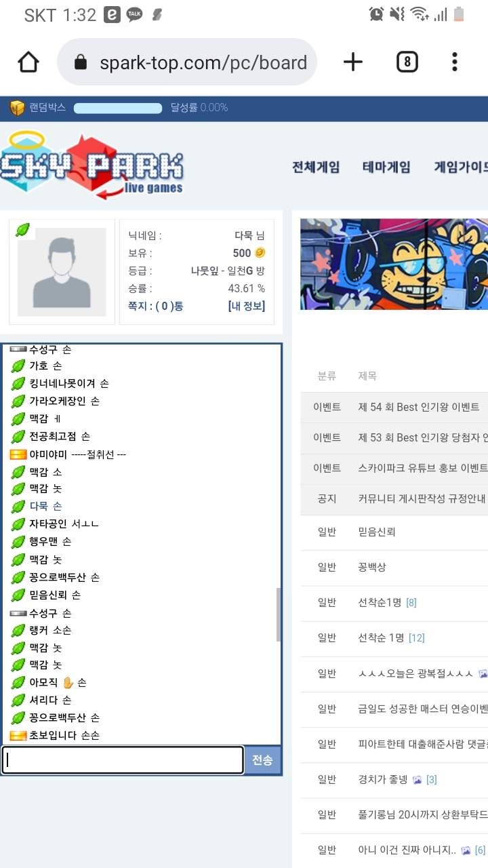
Task: Tap the browser home icon
Action: (x=28, y=62)
